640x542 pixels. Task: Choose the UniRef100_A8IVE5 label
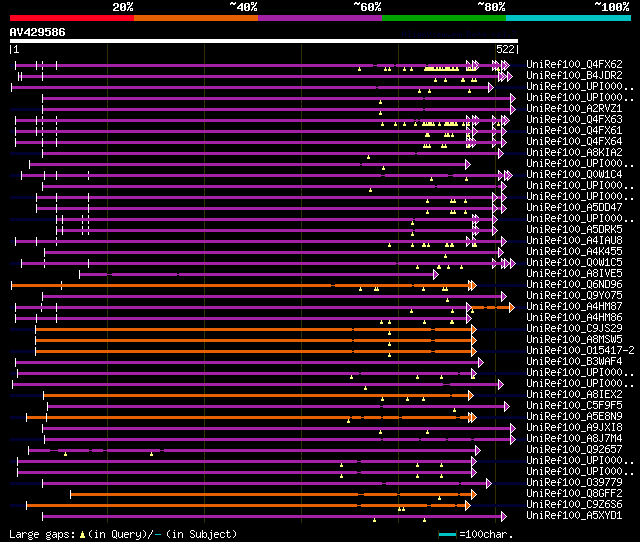pos(574,274)
